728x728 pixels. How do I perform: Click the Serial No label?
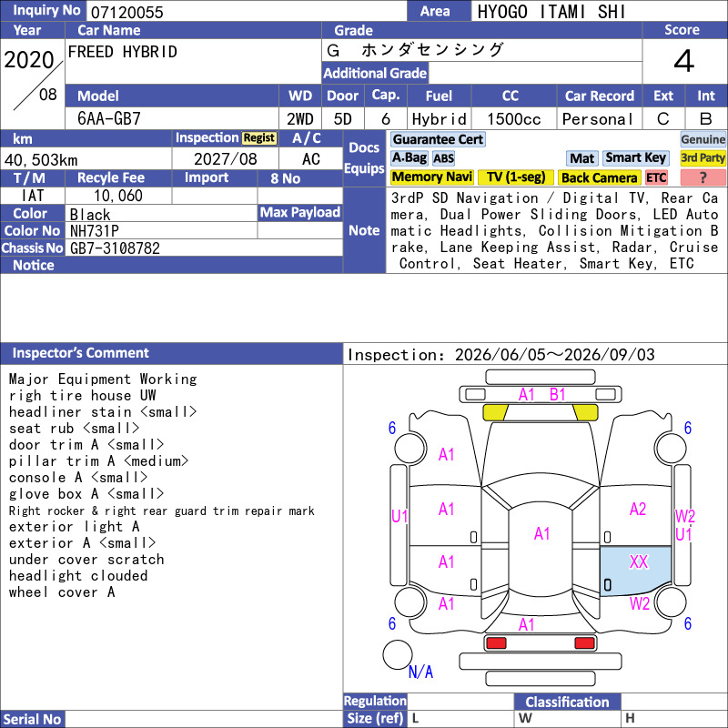(32, 719)
